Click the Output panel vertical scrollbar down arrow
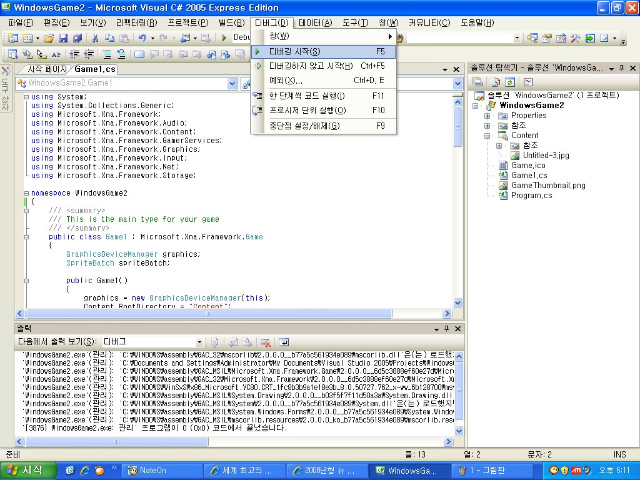Viewport: 640px width, 480px height. pos(459,431)
